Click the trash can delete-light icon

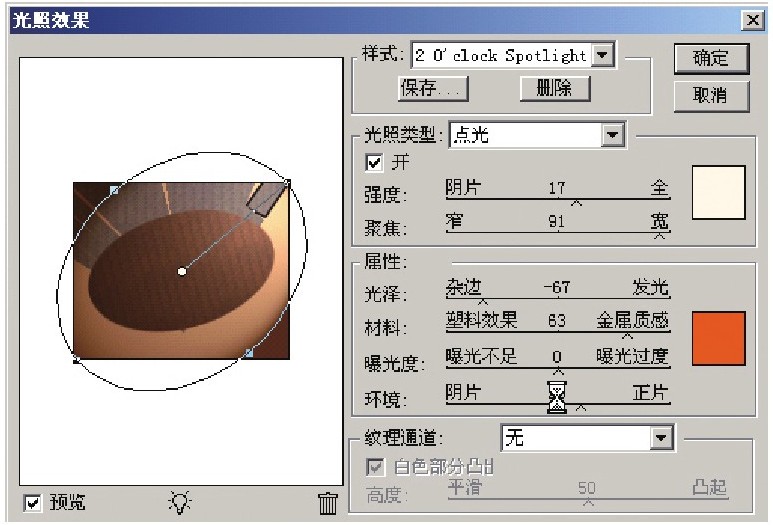pos(328,503)
